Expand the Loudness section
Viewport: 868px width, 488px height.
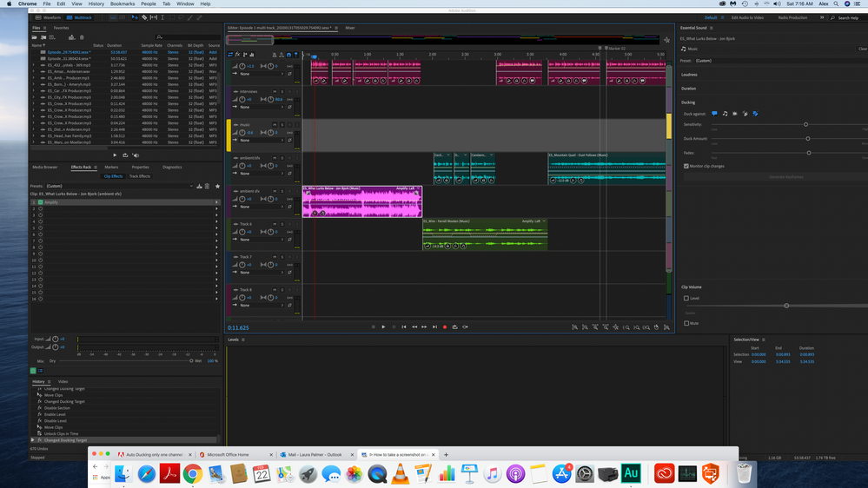pos(689,75)
